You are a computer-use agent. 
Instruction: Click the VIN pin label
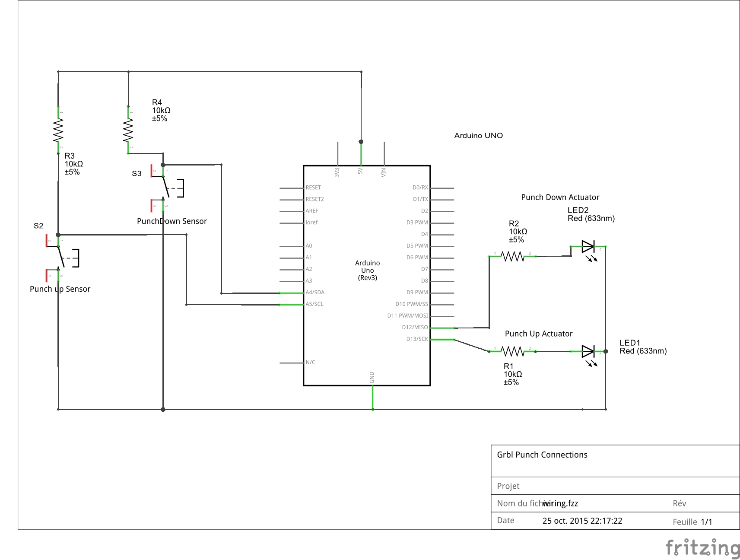click(x=384, y=172)
